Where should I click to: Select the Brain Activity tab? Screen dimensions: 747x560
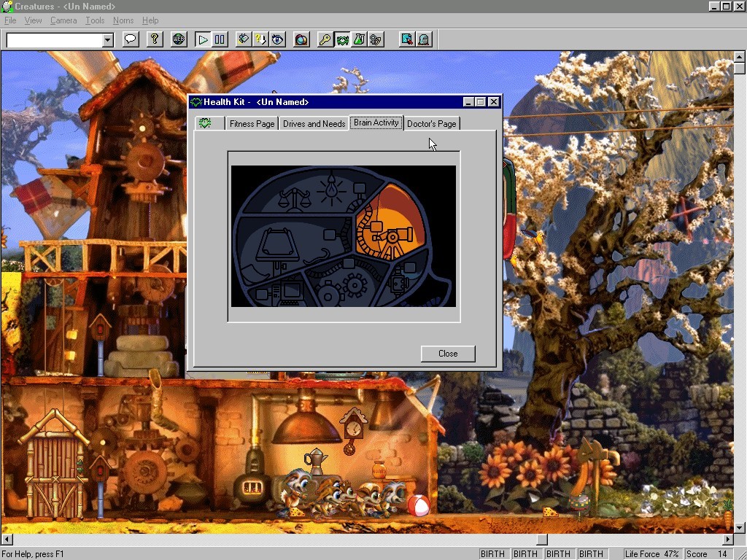coord(376,122)
